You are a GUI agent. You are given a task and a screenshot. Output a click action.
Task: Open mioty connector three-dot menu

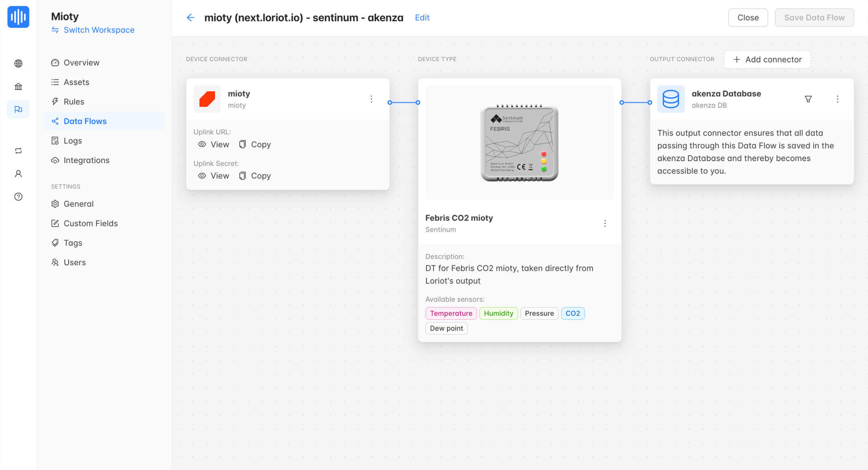371,99
